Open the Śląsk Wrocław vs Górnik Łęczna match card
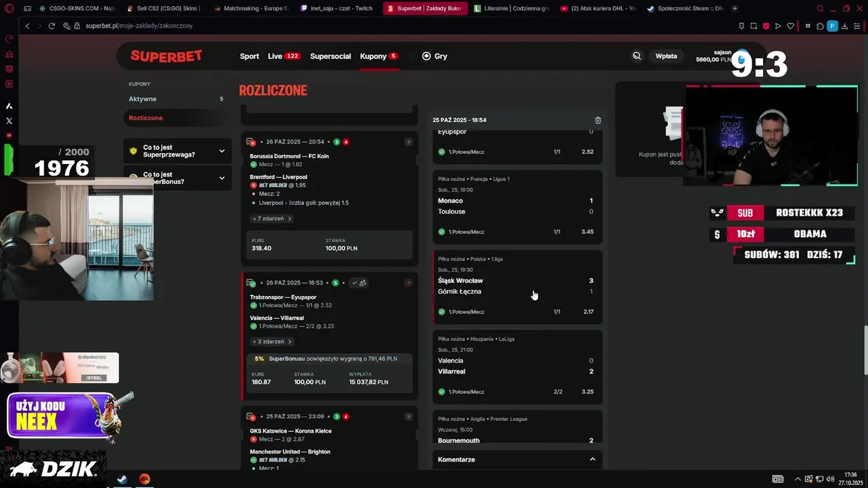The width and height of the screenshot is (868, 488). click(x=517, y=287)
